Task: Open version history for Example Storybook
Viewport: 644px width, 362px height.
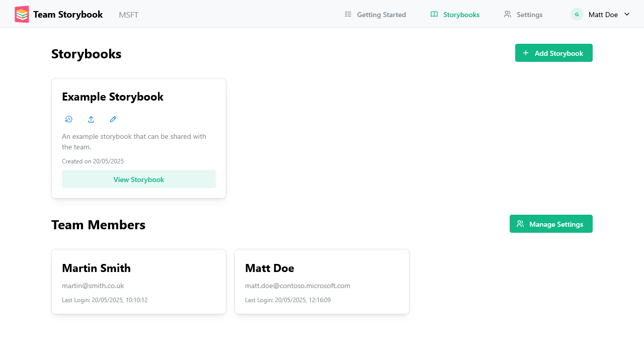Action: pos(69,119)
